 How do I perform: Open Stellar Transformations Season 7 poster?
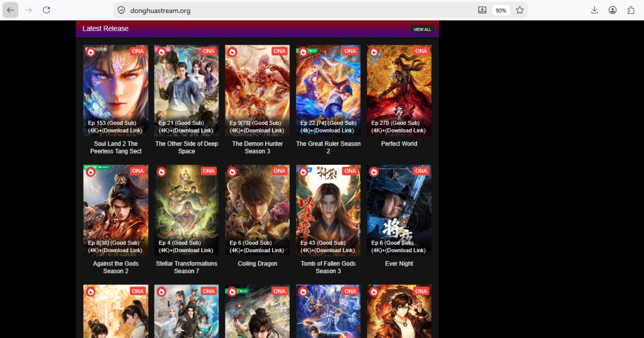[x=187, y=210]
